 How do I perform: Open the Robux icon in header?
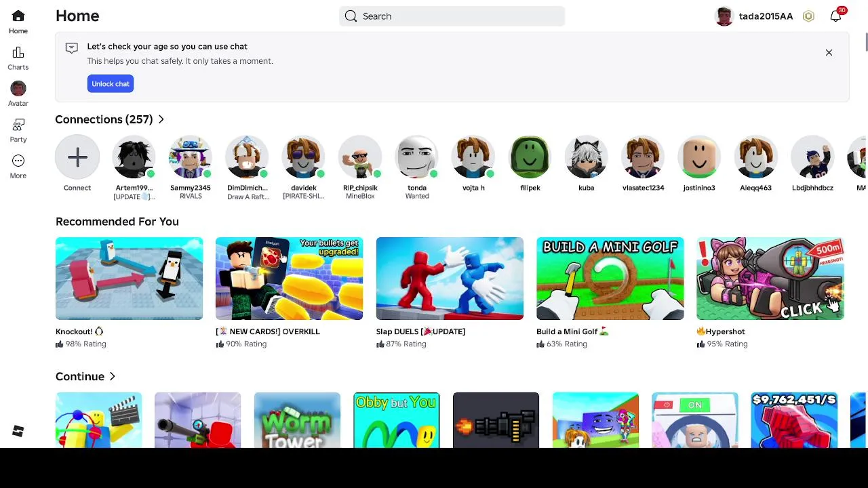coord(808,16)
